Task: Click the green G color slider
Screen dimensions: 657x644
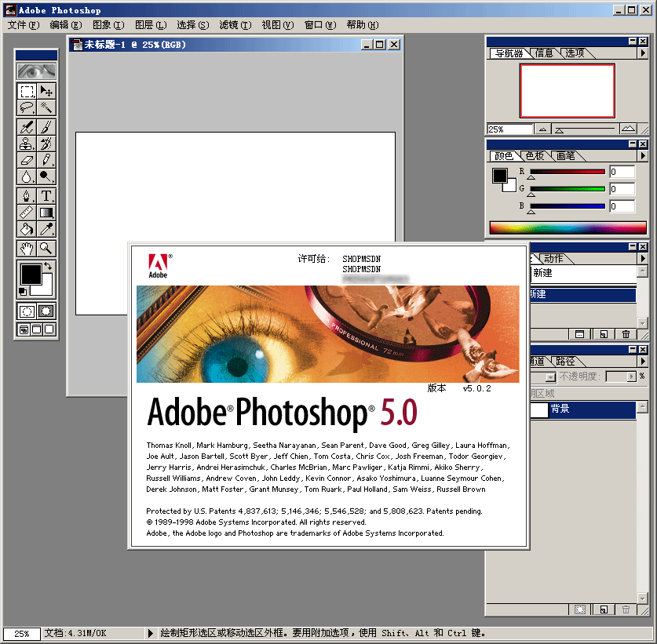Action: coord(568,189)
